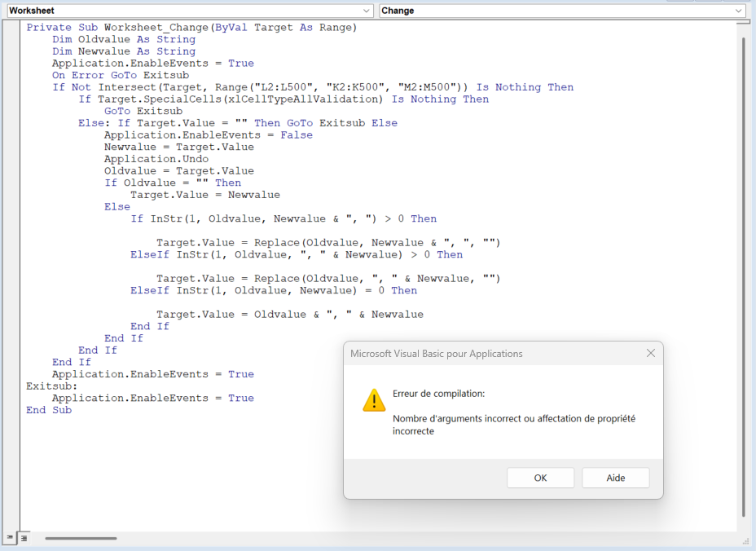The height and width of the screenshot is (551, 756).
Task: Switch to Full Module View icon
Action: pos(24,538)
